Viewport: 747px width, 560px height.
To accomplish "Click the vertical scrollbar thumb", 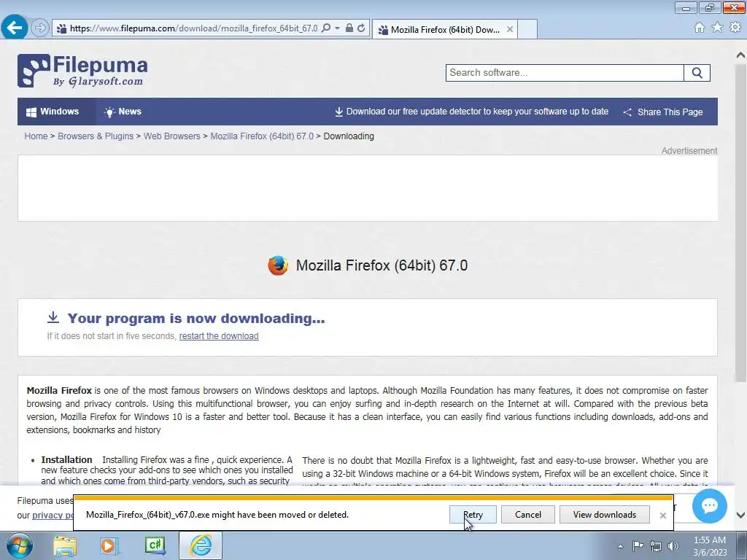I will pyautogui.click(x=740, y=222).
